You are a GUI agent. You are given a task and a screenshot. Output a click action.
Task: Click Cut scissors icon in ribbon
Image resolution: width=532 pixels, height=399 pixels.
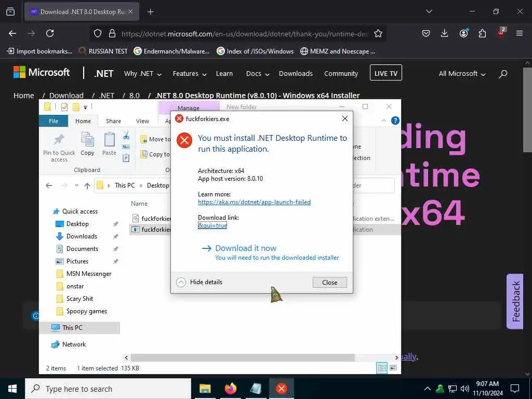pyautogui.click(x=126, y=136)
